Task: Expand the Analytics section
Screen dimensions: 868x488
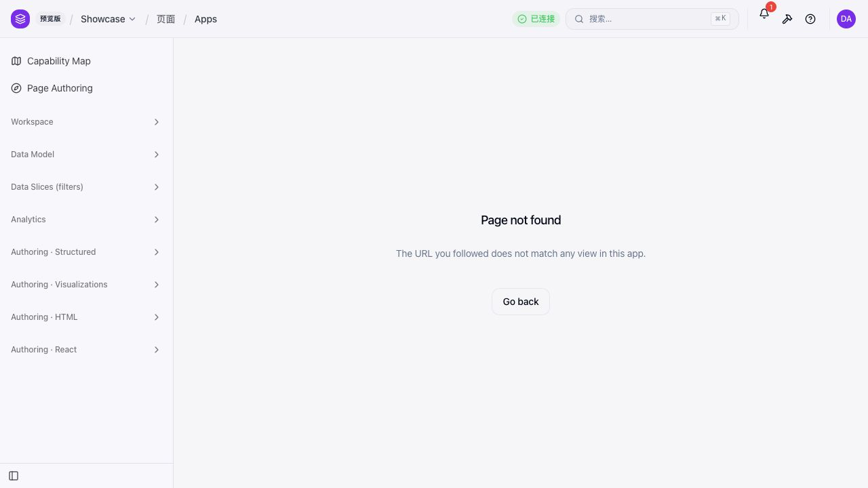Action: tap(87, 220)
